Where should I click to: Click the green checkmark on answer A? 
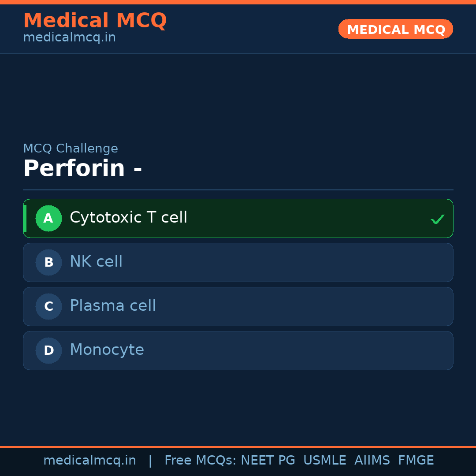437,218
